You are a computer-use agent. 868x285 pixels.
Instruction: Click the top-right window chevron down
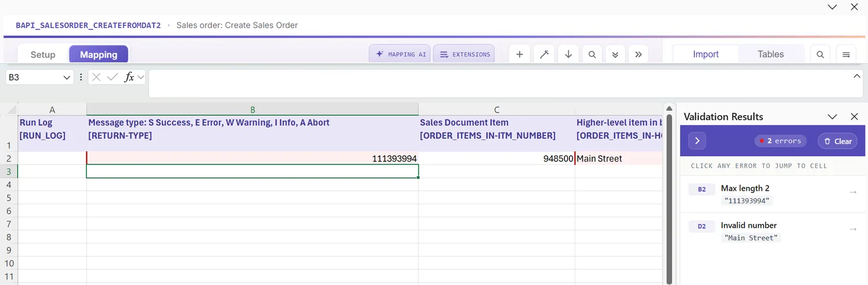click(832, 7)
